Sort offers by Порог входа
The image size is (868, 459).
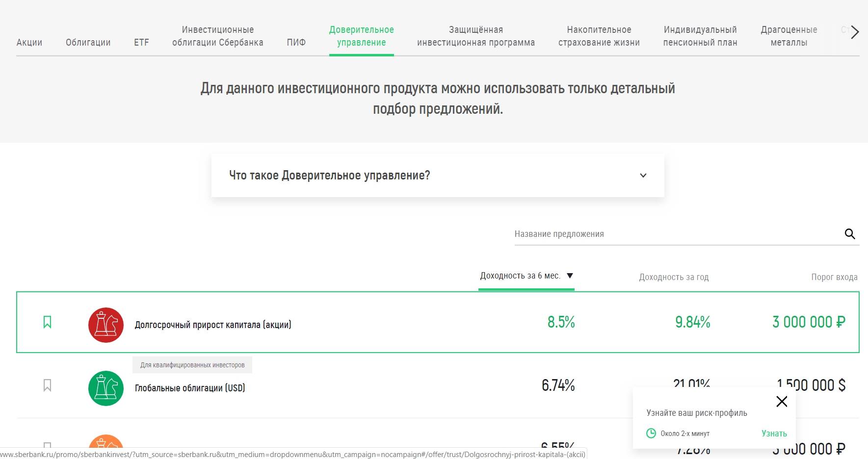pyautogui.click(x=834, y=277)
